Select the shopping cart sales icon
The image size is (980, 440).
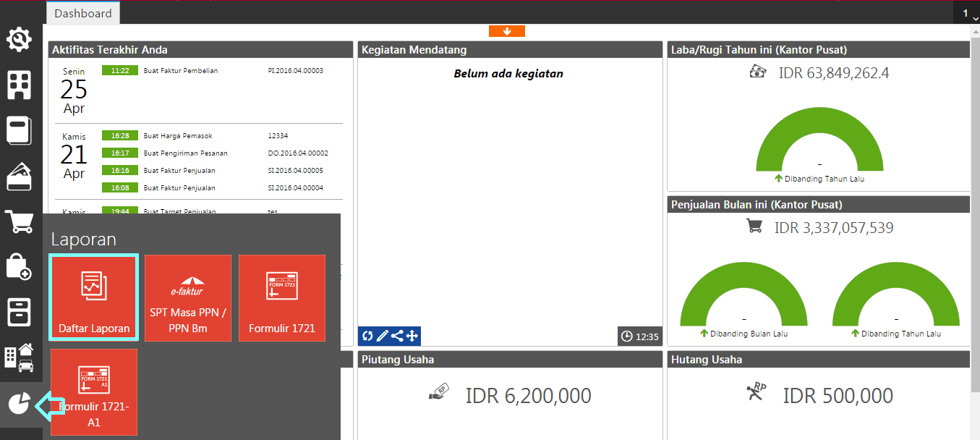pos(20,221)
